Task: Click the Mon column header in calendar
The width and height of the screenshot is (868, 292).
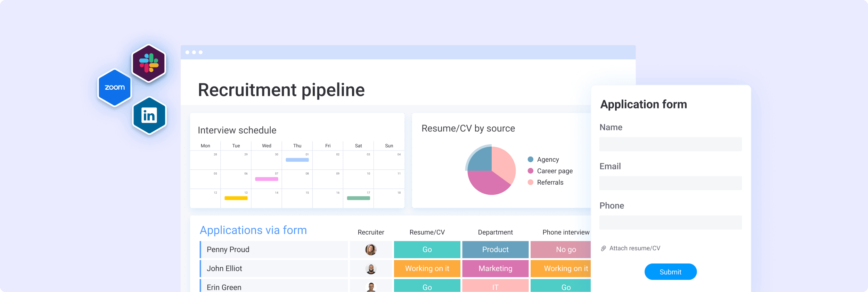Action: coord(205,146)
